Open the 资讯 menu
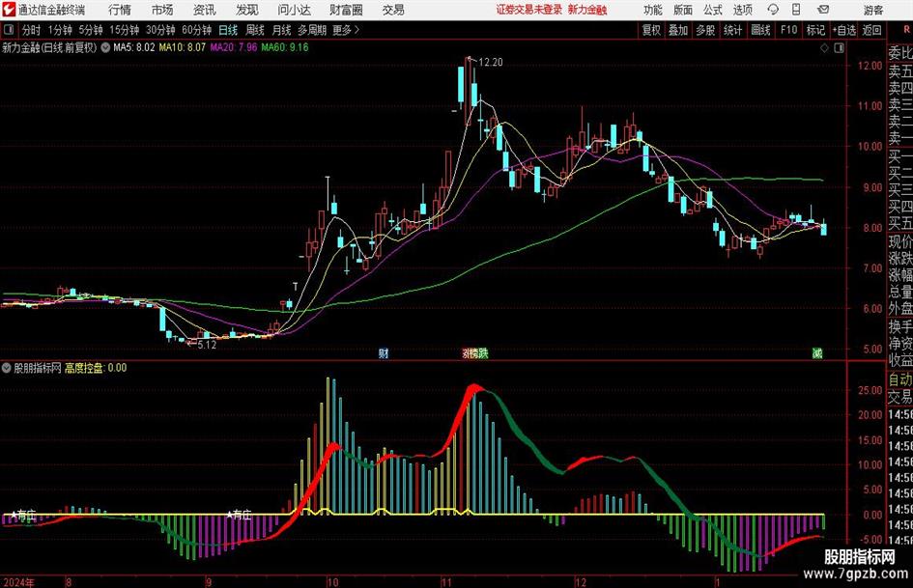 (x=205, y=10)
